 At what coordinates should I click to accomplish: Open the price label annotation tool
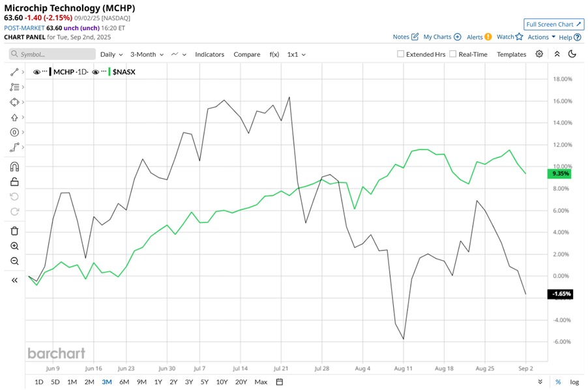[14, 132]
